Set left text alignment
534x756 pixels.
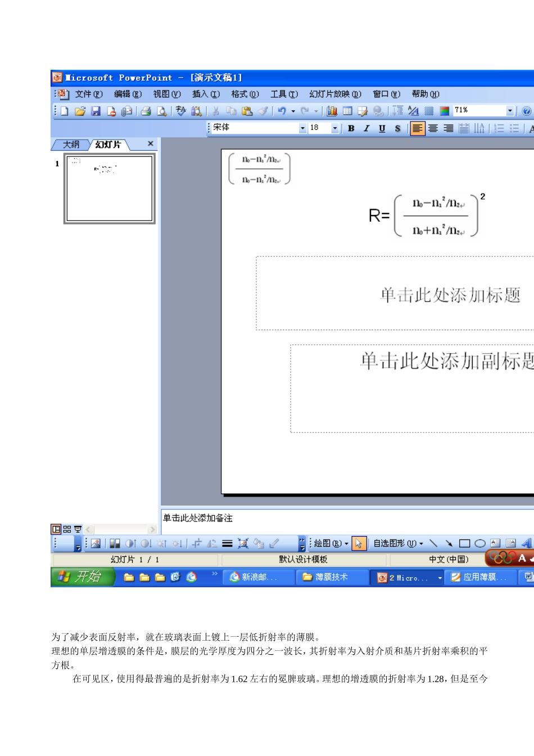pos(417,128)
